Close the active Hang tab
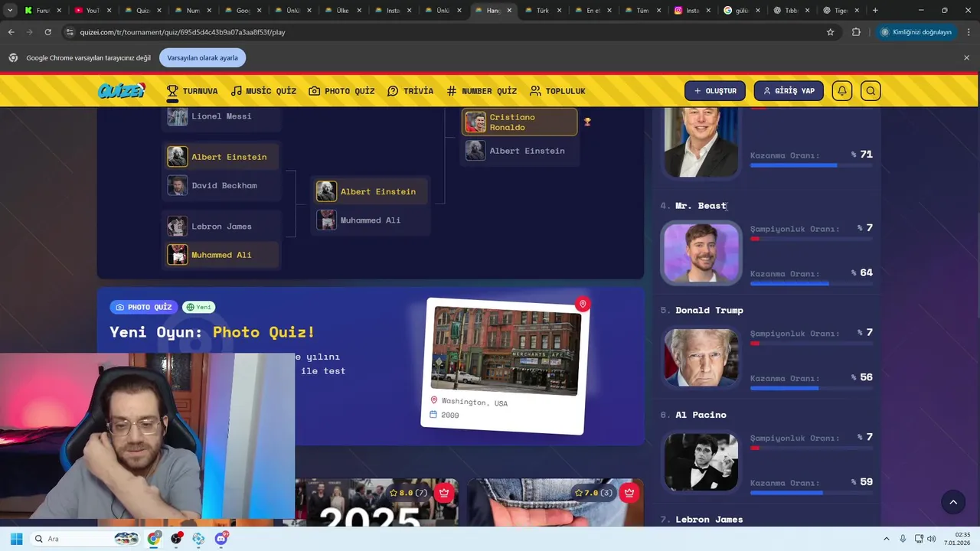980x551 pixels. click(x=509, y=11)
